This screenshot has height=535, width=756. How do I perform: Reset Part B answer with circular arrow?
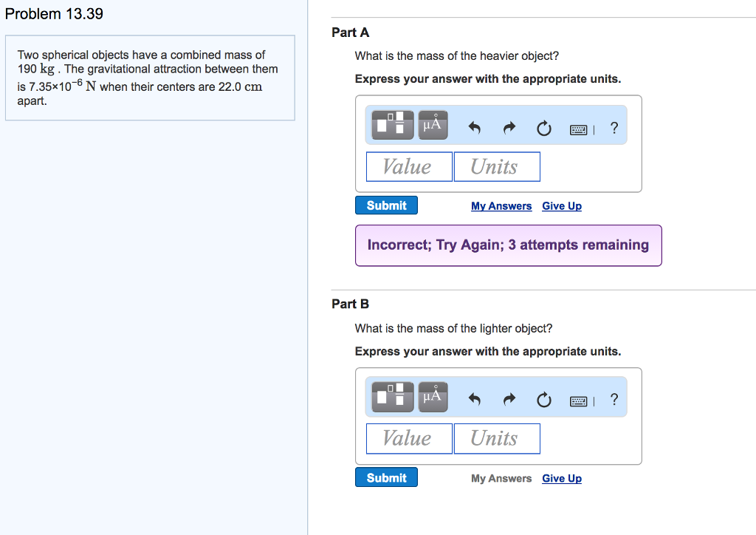544,400
